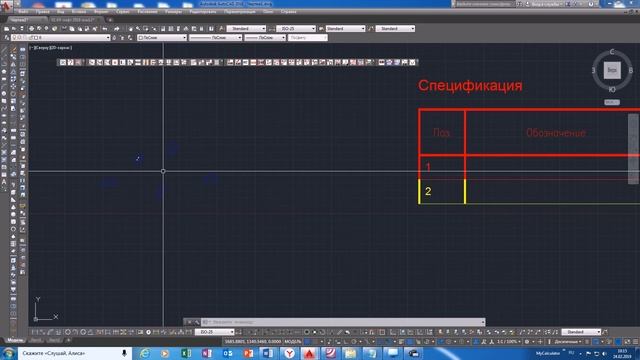Screen dimensions: 640x360
Task: Click the Redo arrow icon
Action: [x=117, y=29]
